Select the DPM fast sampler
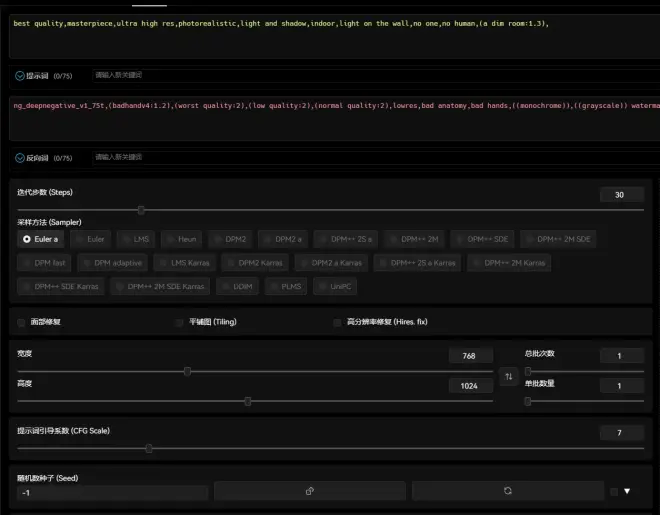The image size is (660, 515). (44, 263)
